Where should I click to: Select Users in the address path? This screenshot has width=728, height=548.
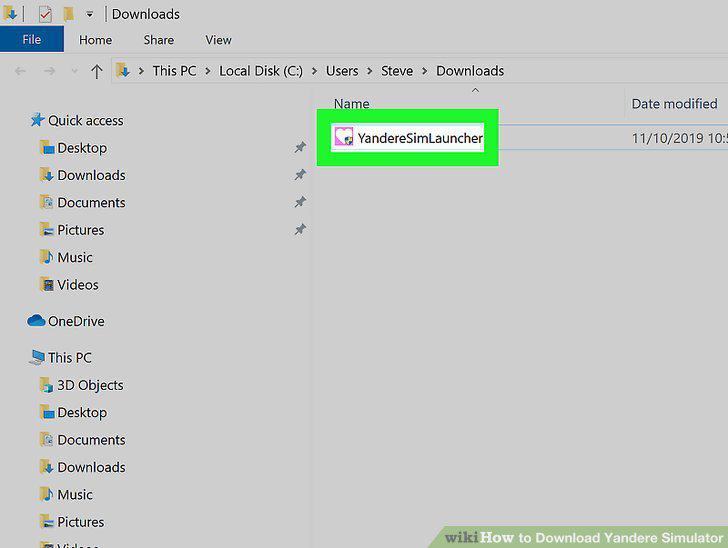(342, 71)
